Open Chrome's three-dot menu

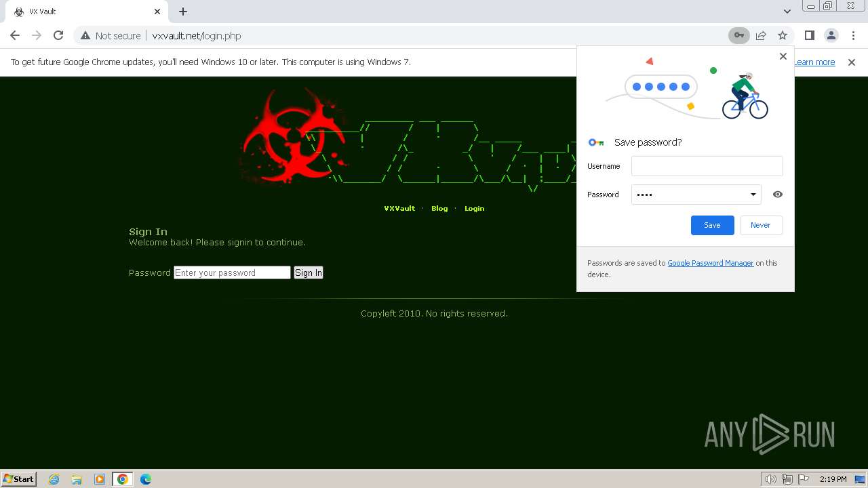point(852,35)
